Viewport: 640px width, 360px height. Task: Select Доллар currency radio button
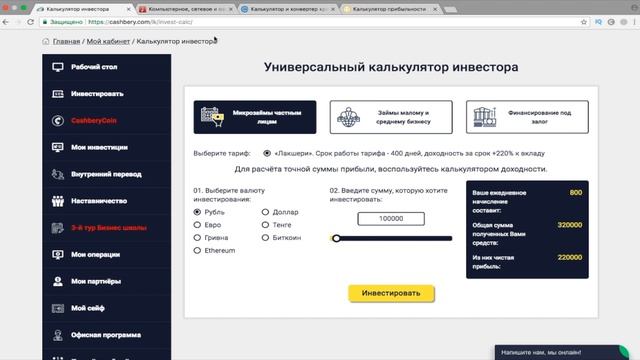pos(265,212)
